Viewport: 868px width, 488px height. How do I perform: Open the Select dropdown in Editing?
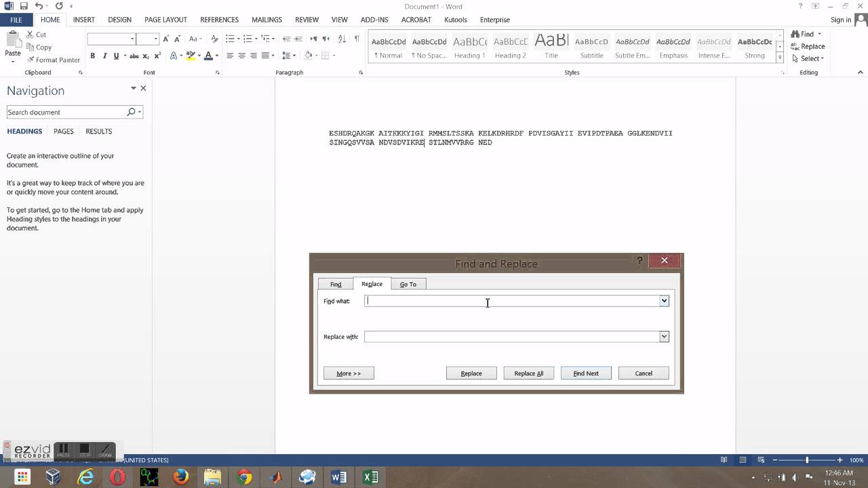point(808,58)
